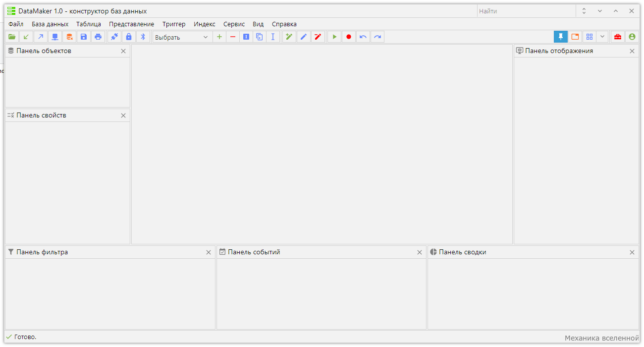Open the Файл menu
Viewport: 644px width, 347px height.
point(16,24)
